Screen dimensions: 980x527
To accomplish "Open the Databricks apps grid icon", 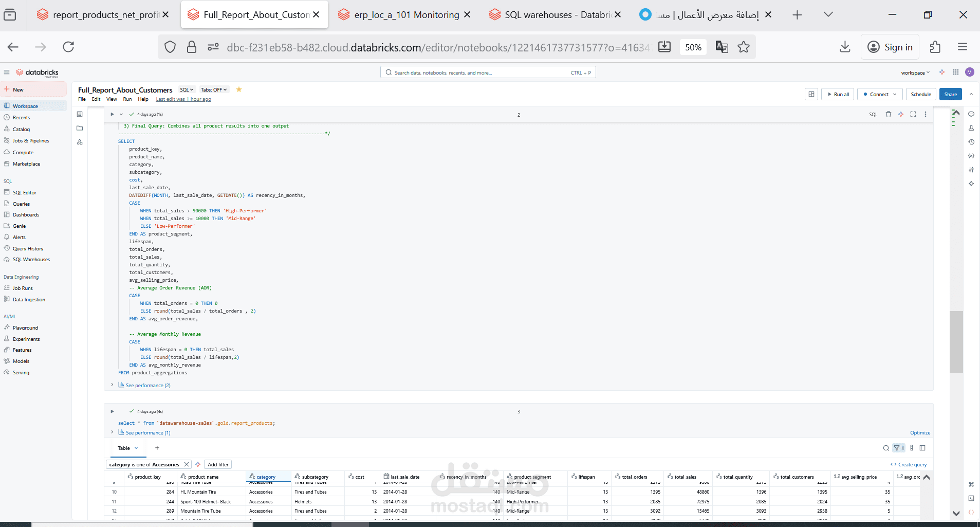I will pyautogui.click(x=956, y=72).
